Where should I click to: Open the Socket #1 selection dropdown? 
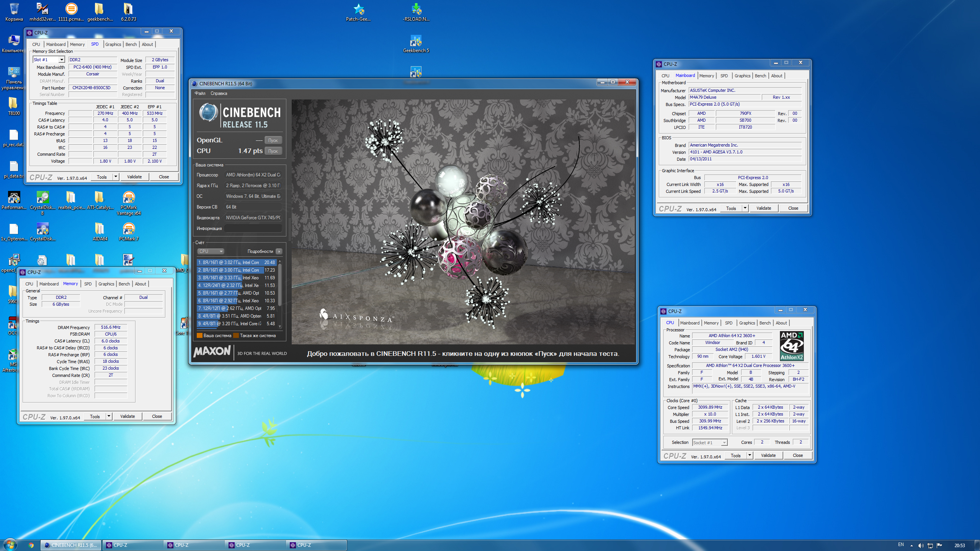pos(724,443)
